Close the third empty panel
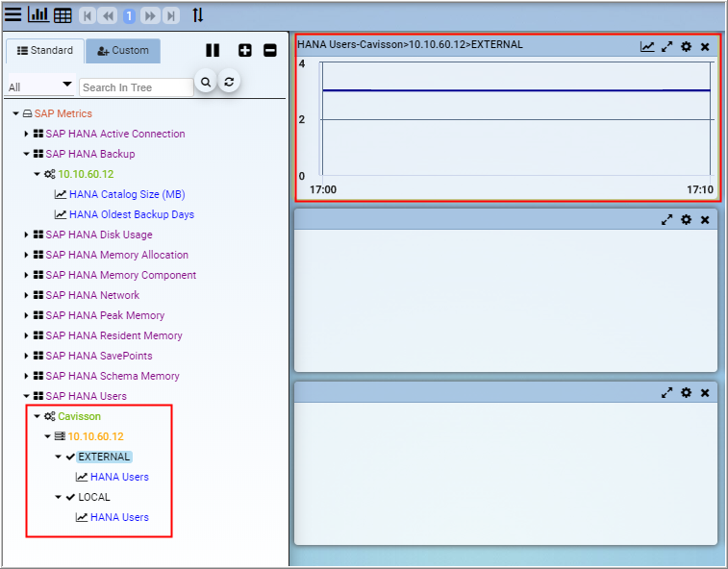The height and width of the screenshot is (569, 728). coord(705,393)
